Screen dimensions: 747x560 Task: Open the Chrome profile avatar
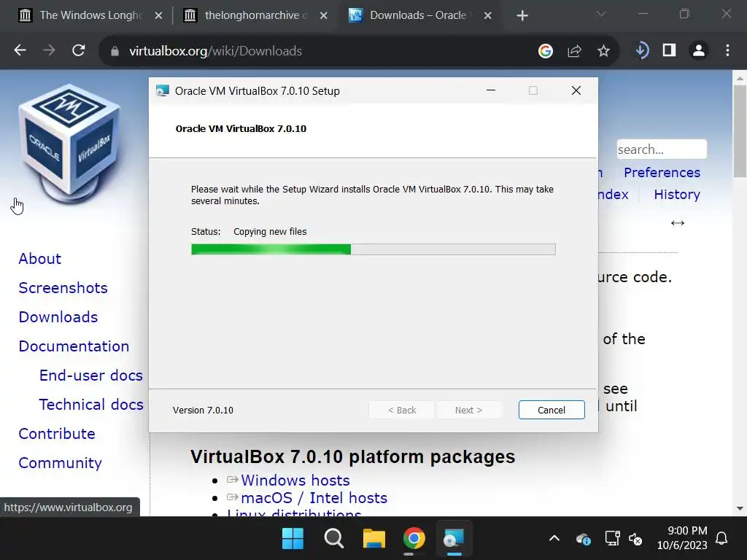tap(698, 50)
